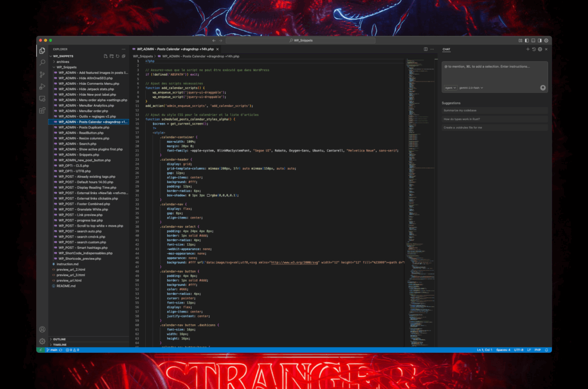588x389 pixels.
Task: Click the editor minimap
Action: (420, 203)
